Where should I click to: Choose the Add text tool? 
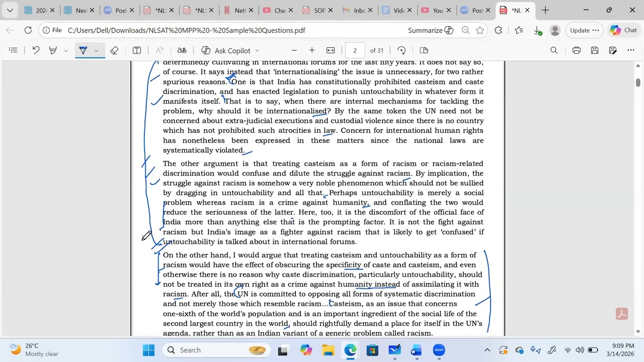click(x=137, y=50)
